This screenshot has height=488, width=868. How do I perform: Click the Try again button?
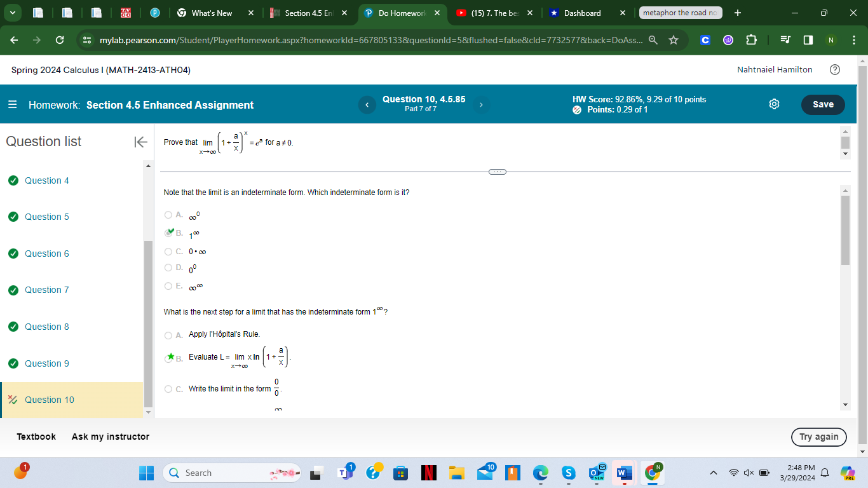tap(818, 437)
